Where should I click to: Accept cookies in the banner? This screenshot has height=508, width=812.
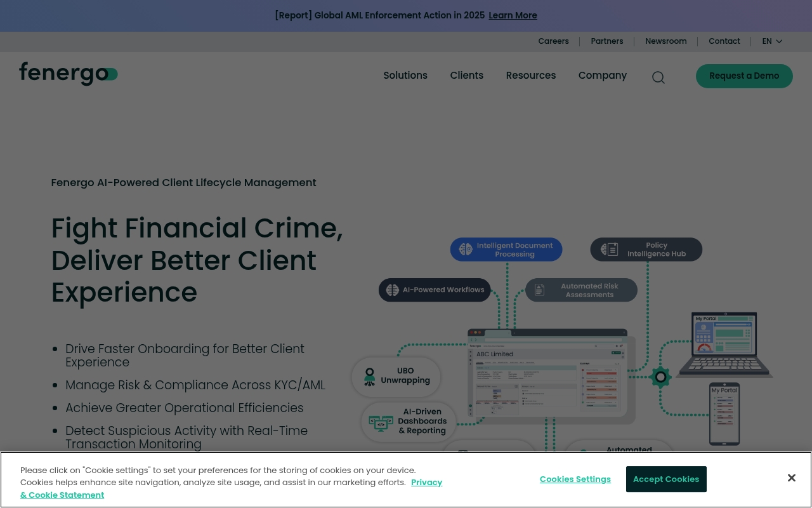[665, 479]
